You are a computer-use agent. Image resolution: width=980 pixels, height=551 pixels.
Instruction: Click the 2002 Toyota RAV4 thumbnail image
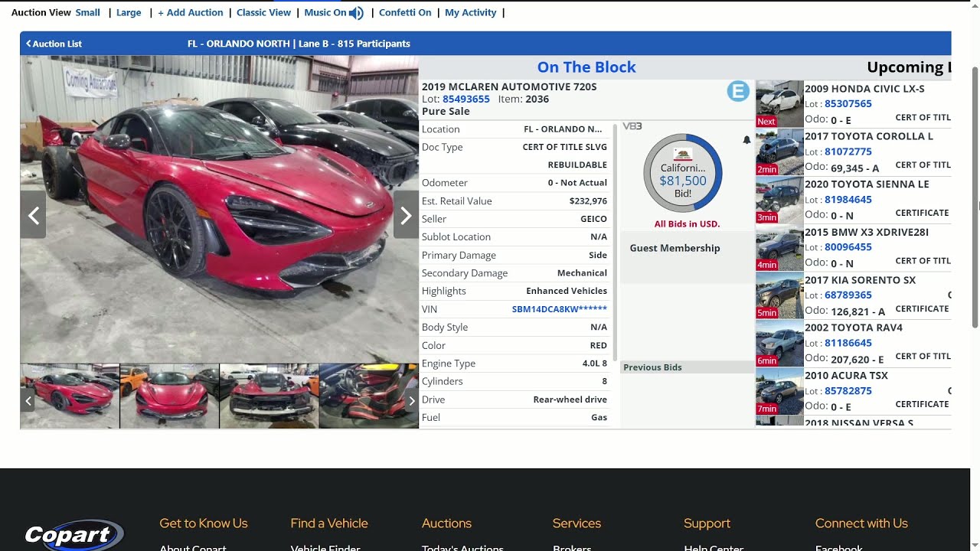(779, 343)
